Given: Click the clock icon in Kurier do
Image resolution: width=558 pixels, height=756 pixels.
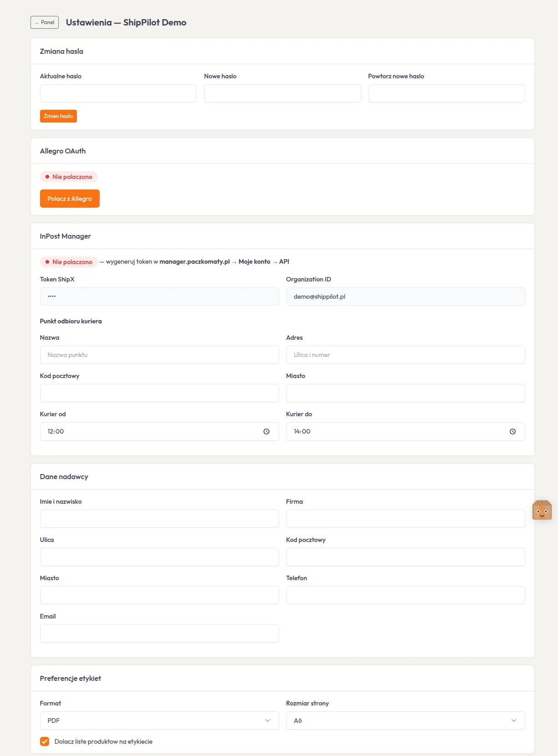Looking at the screenshot, I should (512, 431).
